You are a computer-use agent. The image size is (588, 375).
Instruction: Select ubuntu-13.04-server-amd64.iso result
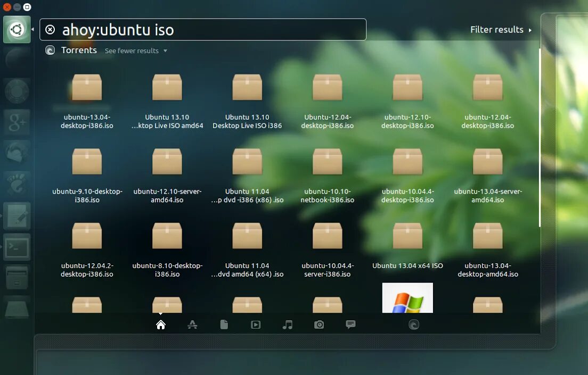coord(488,176)
